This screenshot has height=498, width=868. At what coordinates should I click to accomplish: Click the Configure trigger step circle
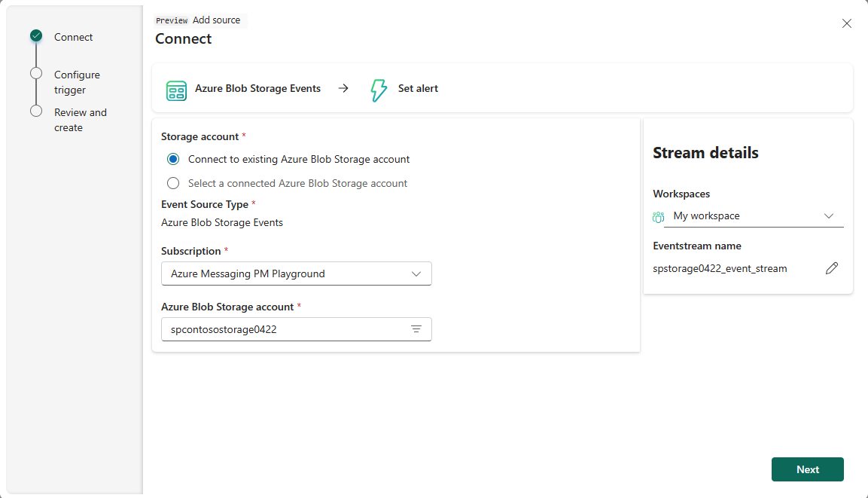tap(36, 73)
